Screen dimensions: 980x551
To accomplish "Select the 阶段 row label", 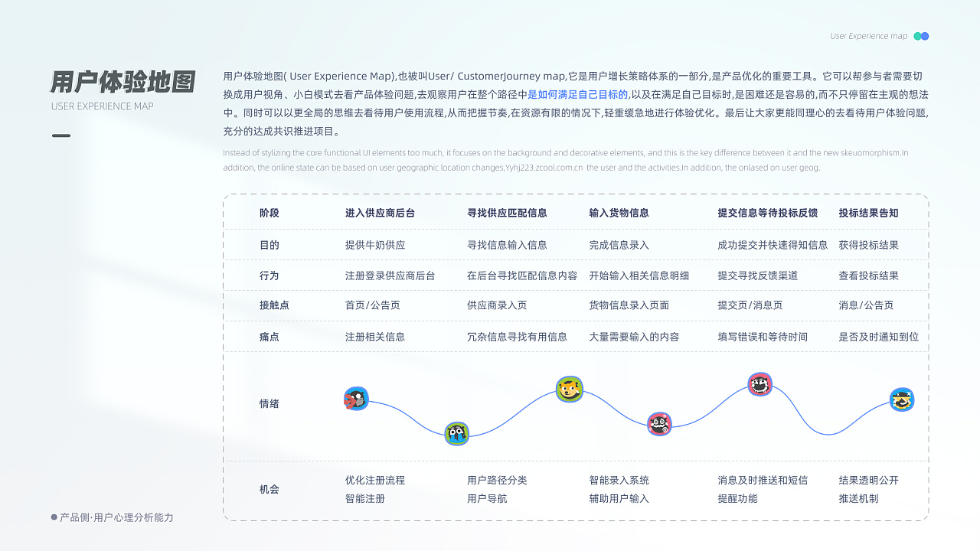I will tap(269, 214).
